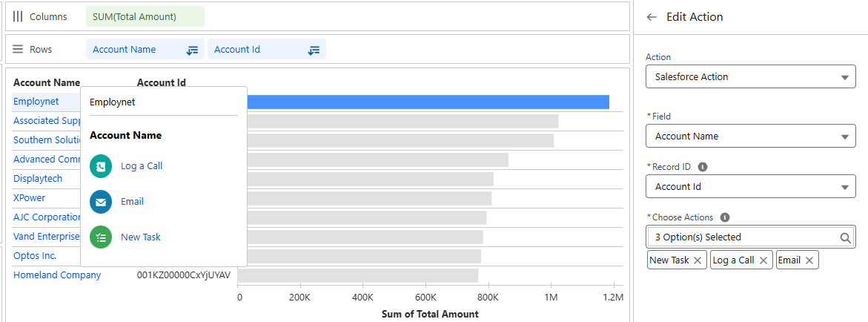Click the New Task checklist icon
This screenshot has height=322, width=868.
click(x=101, y=237)
